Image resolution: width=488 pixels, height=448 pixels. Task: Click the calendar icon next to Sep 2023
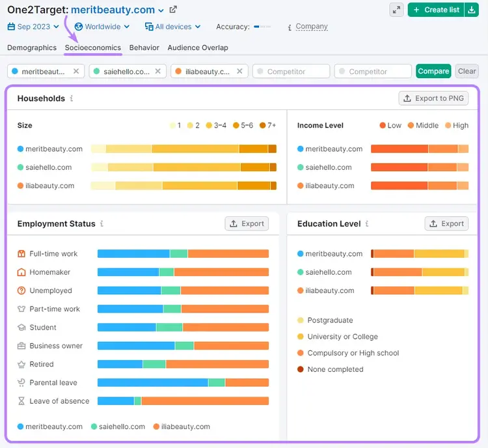[11, 27]
